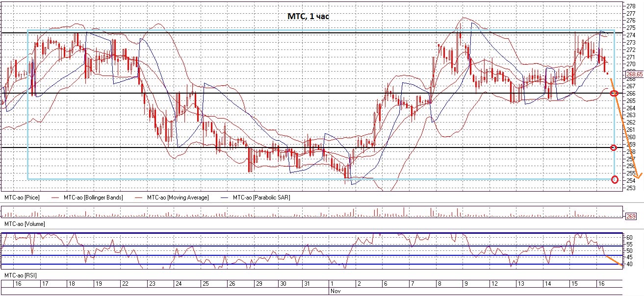Click date label 6 on the time axis

pos(385,284)
